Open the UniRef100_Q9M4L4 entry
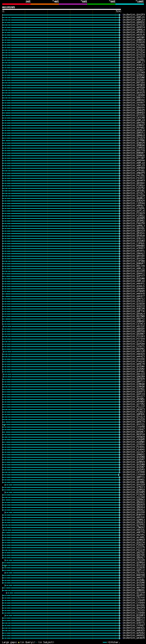Viewport: 146px width, 644px height. click(x=133, y=30)
